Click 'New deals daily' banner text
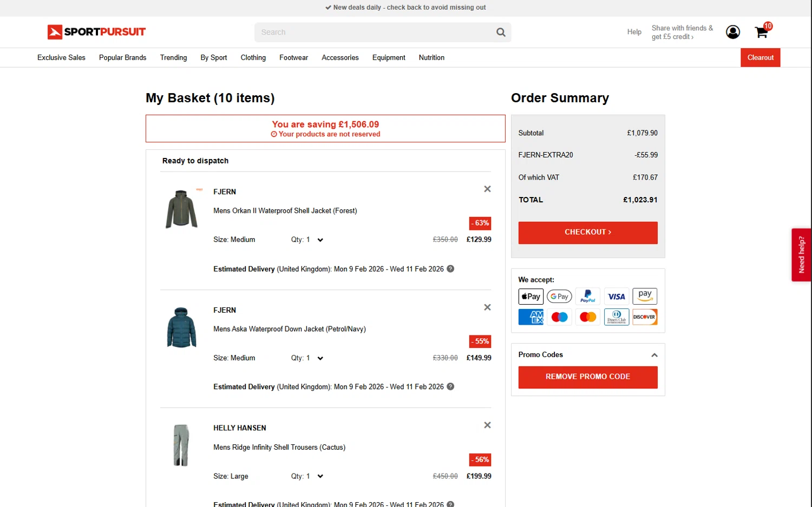The image size is (812, 507). coord(405,8)
